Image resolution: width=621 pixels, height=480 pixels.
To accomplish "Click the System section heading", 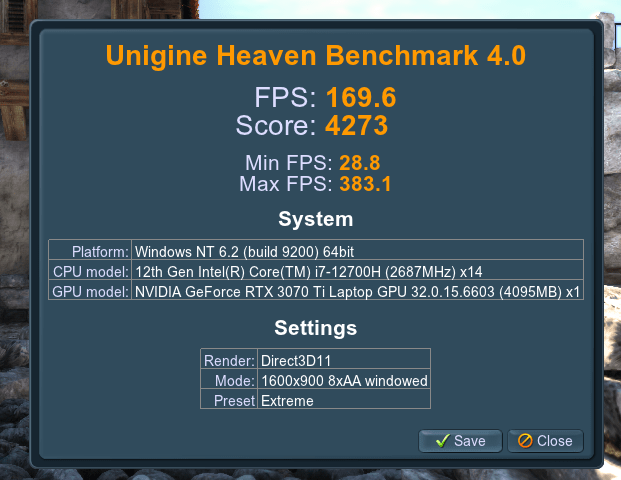I will 316,219.
